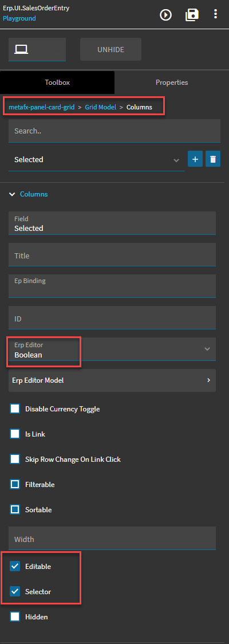Screen dimensions: 229x644
Task: Open the Erp Editor Boolean dropdown
Action: (x=112, y=349)
